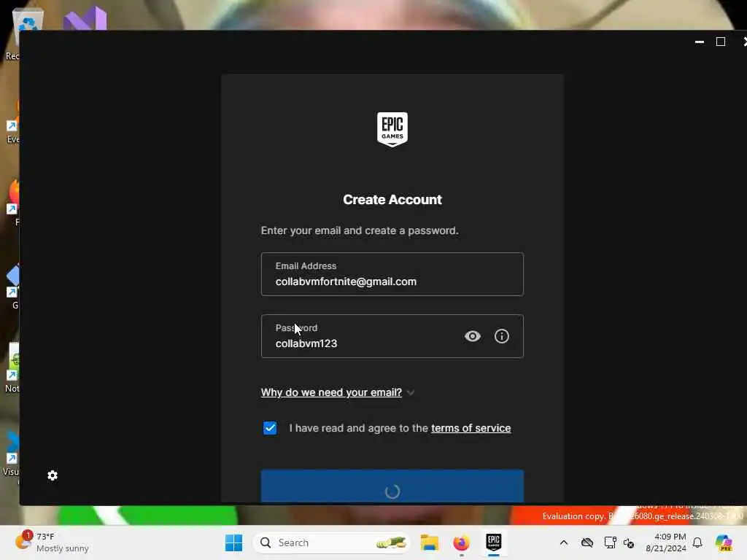Click the Email Address field
This screenshot has height=560, width=747.
(x=392, y=274)
